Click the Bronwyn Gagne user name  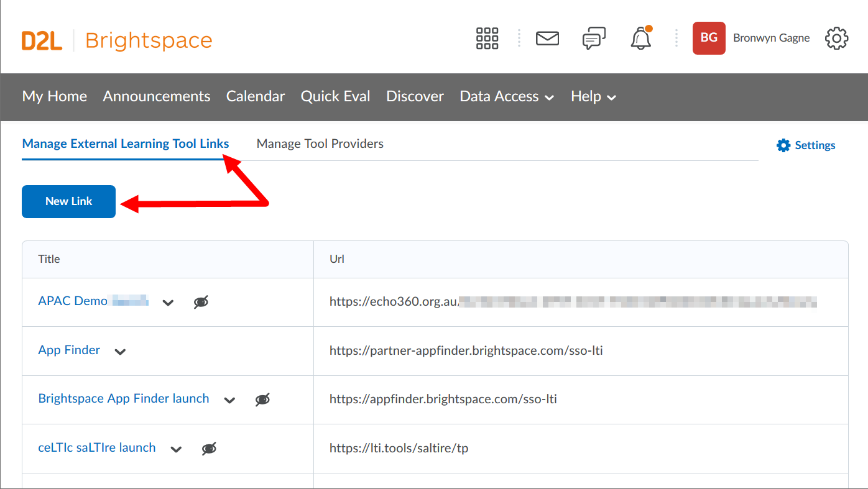[772, 38]
